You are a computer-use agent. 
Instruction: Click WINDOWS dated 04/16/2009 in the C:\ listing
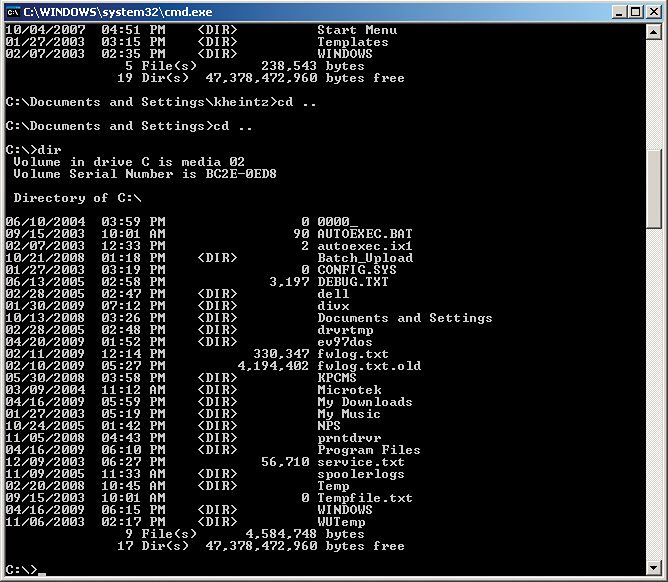pyautogui.click(x=345, y=510)
